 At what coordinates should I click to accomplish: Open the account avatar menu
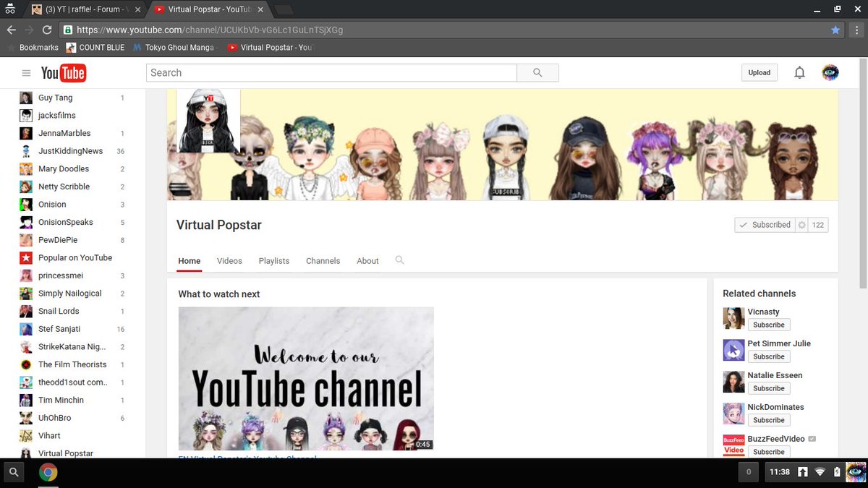tap(830, 73)
